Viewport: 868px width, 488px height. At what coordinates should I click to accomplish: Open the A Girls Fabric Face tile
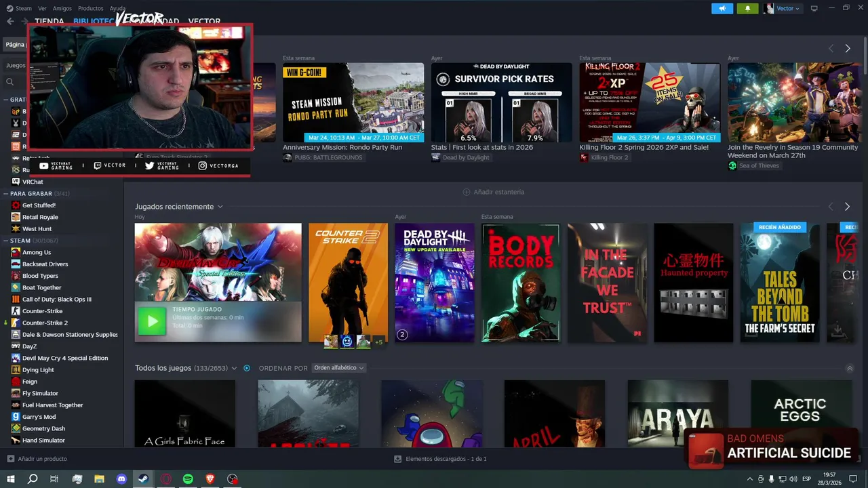pos(184,413)
